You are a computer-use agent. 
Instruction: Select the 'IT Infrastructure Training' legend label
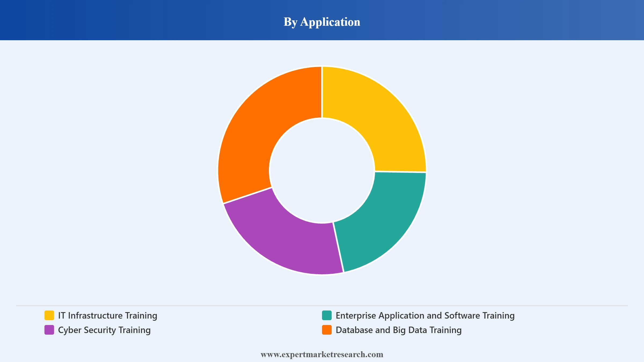click(108, 316)
